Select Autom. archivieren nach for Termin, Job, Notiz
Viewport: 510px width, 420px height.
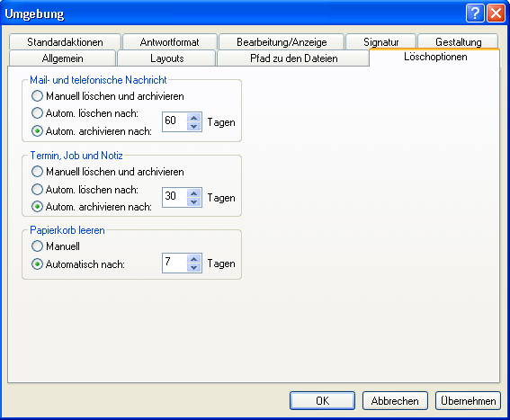(x=92, y=207)
